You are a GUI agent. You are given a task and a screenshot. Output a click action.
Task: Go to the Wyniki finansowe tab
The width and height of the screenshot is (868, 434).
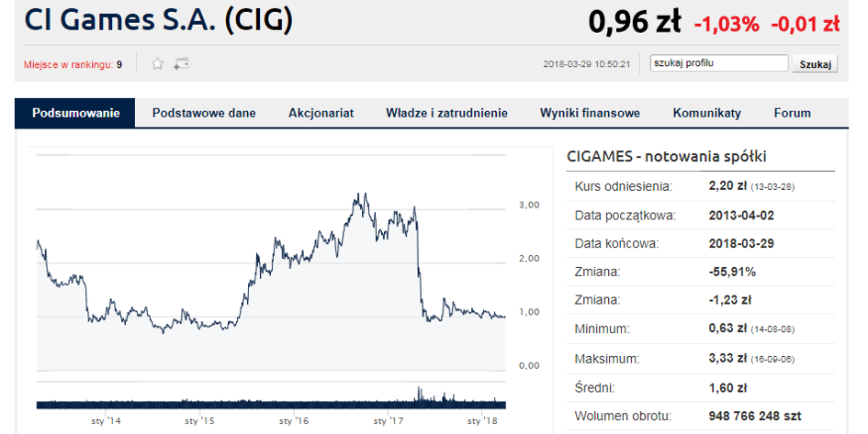(x=590, y=114)
